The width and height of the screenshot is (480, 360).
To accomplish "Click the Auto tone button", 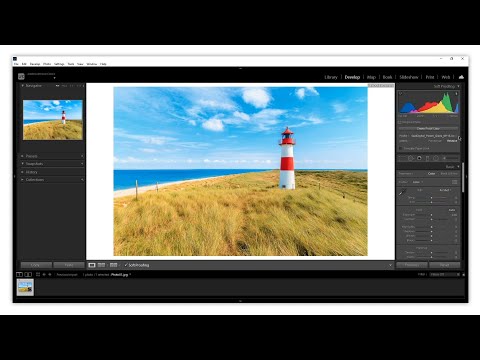I will [452, 210].
